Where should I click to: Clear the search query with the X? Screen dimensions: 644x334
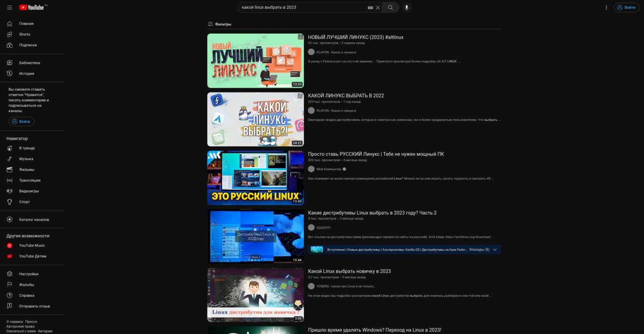377,7
